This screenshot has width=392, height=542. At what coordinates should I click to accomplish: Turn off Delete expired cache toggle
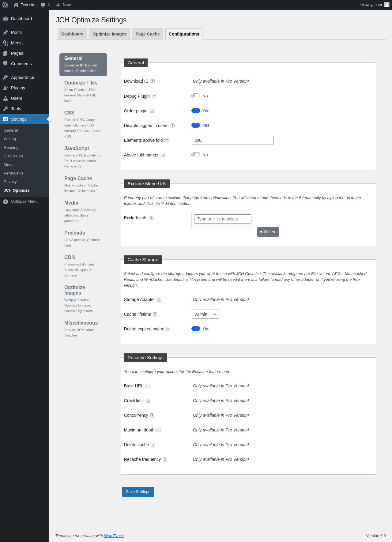[196, 329]
